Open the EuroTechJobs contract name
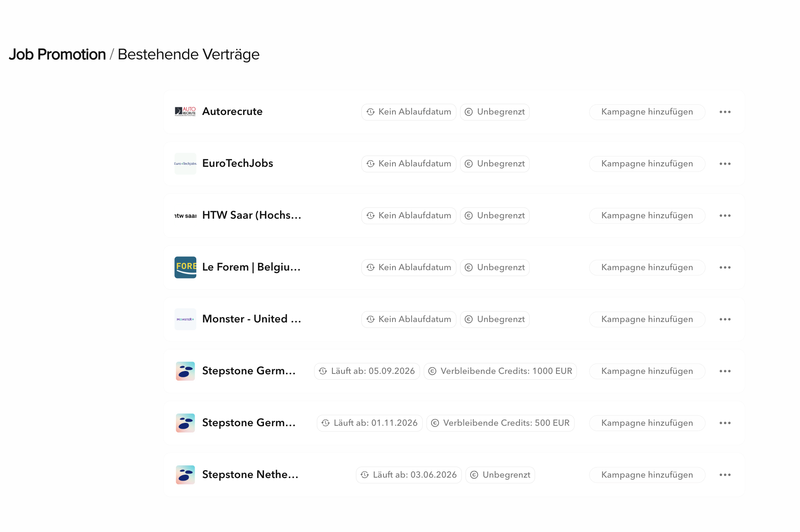The image size is (800, 532). (238, 164)
